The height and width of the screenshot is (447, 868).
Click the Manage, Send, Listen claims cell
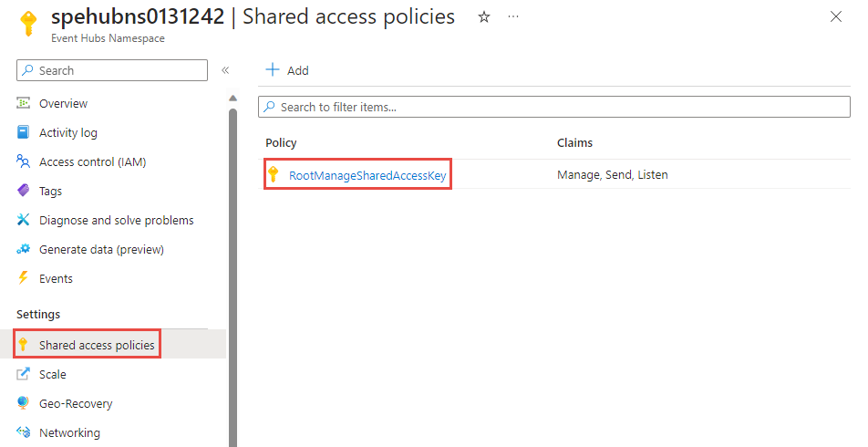[x=613, y=175]
